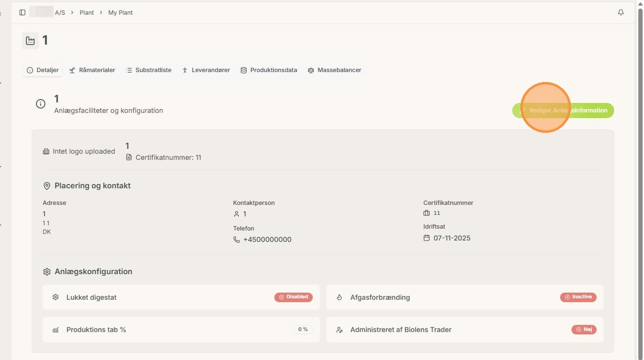The image size is (644, 360).
Task: Click the user icon at Administreret af Biolens Trader
Action: 339,330
